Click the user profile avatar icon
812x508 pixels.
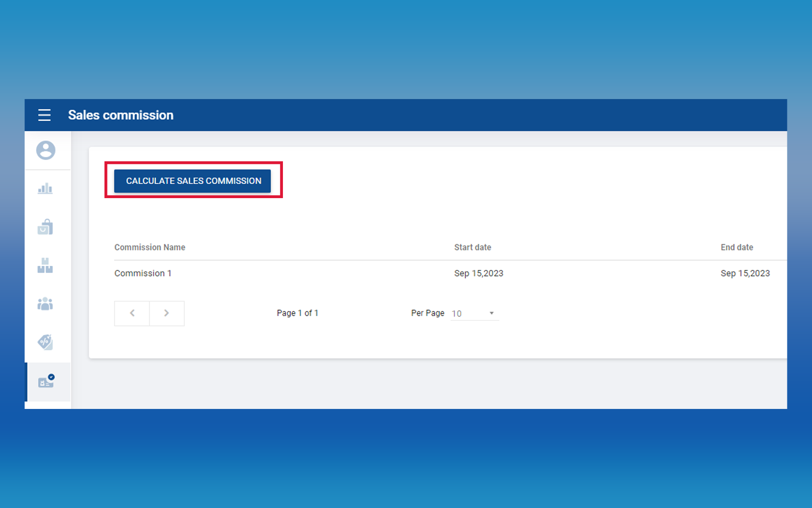[x=46, y=150]
